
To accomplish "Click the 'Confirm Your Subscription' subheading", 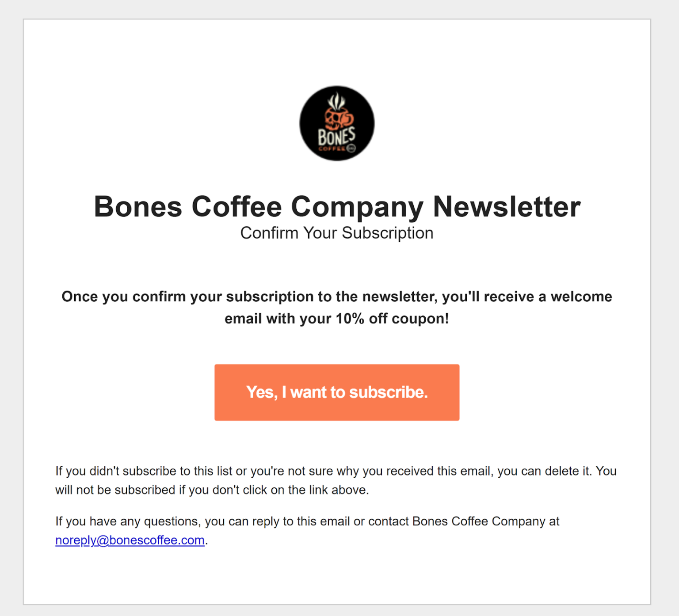I will 337,233.
